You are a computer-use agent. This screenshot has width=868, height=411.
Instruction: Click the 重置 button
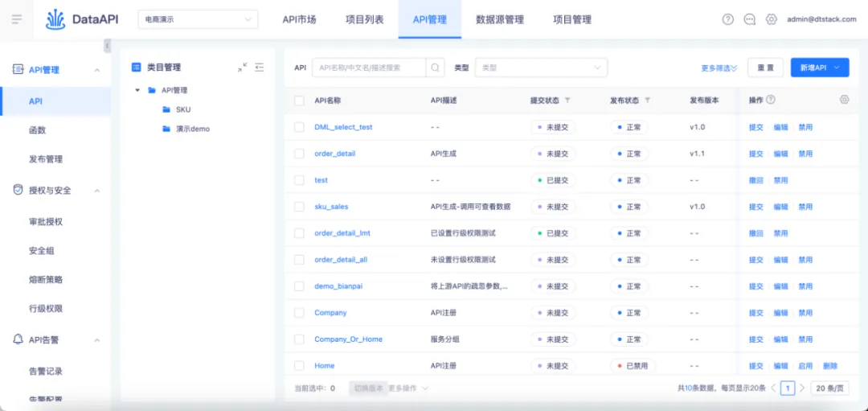pyautogui.click(x=765, y=68)
